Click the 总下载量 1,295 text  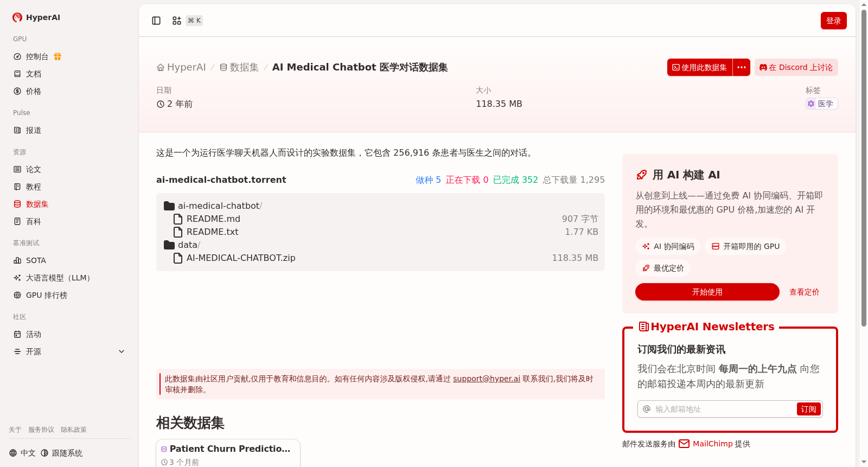[574, 180]
